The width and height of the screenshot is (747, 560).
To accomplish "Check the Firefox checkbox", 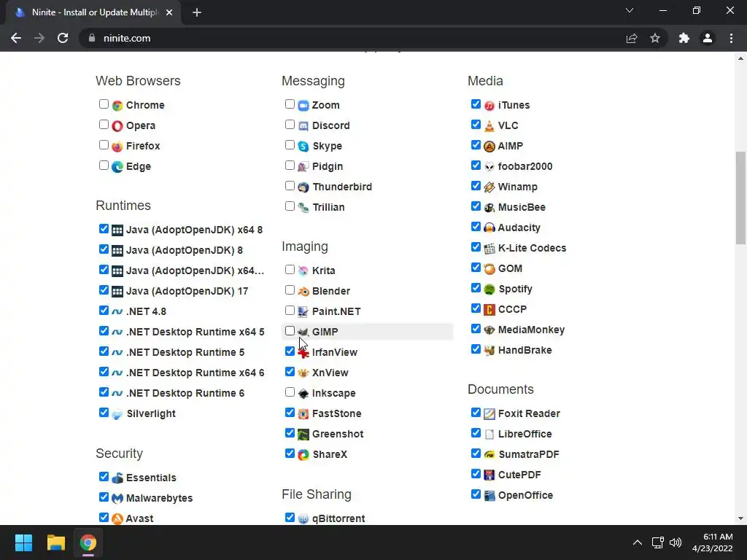I will [x=104, y=145].
